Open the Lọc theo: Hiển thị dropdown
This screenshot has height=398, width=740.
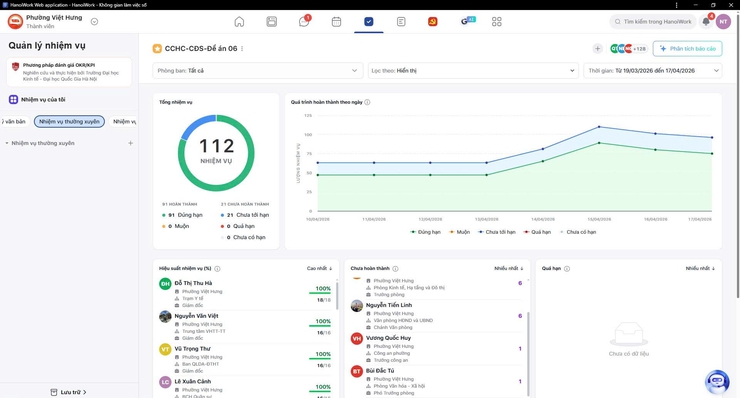coord(473,71)
